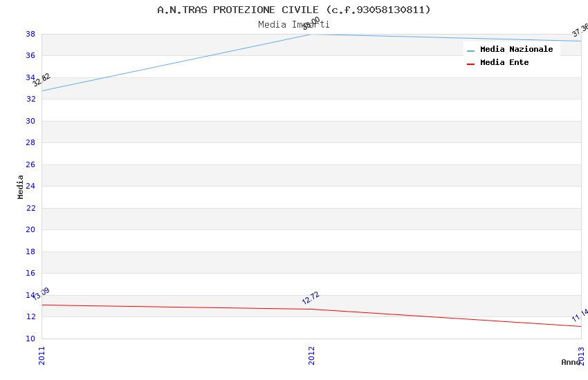The image size is (588, 380).
Task: Select the 2013 x-axis label
Action: click(581, 356)
